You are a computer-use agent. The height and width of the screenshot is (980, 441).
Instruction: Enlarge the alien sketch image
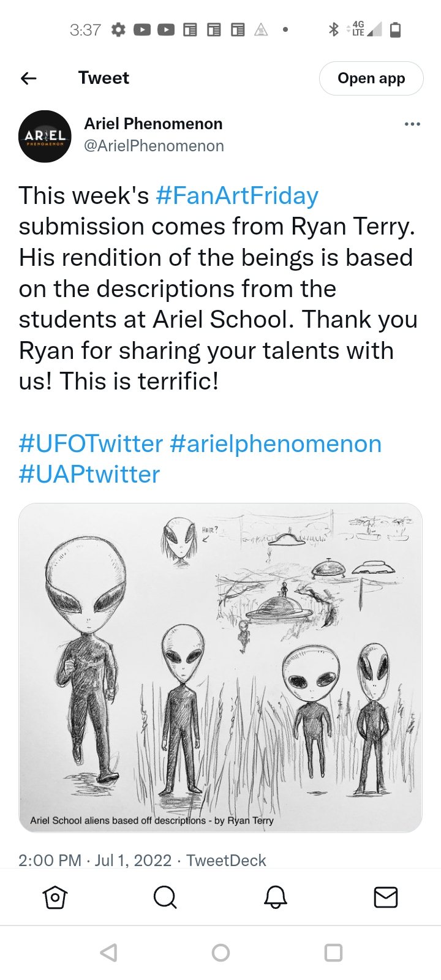[221, 668]
